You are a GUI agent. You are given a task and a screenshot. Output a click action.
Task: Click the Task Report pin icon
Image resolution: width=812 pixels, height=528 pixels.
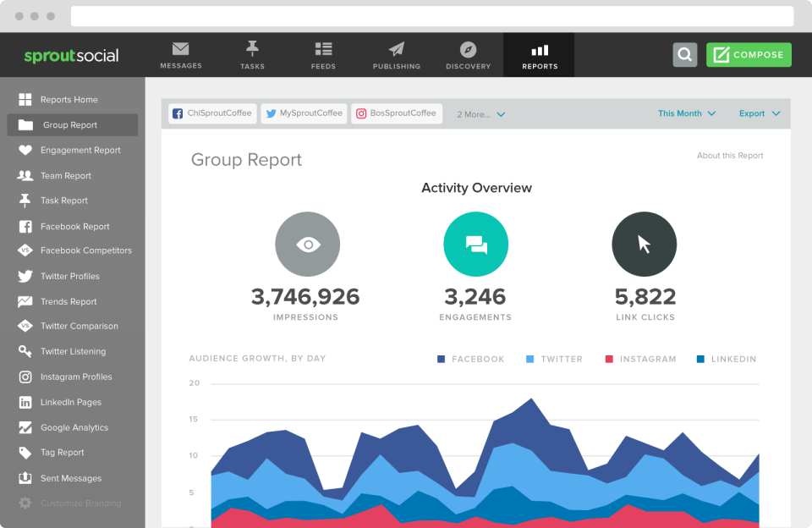click(x=25, y=201)
